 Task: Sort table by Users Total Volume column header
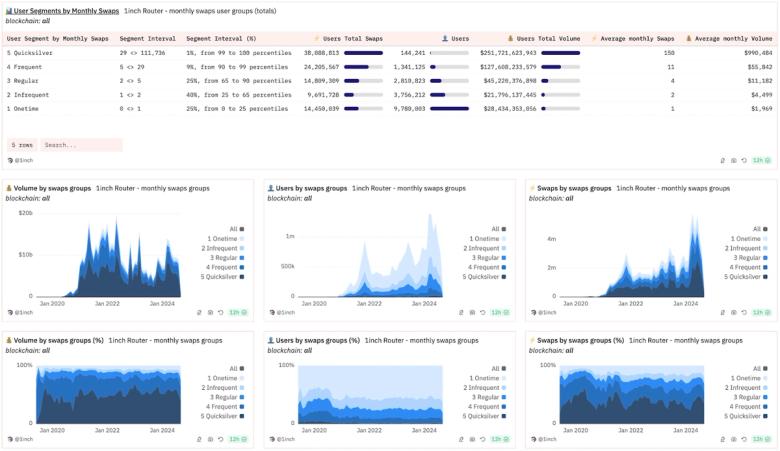tap(544, 38)
